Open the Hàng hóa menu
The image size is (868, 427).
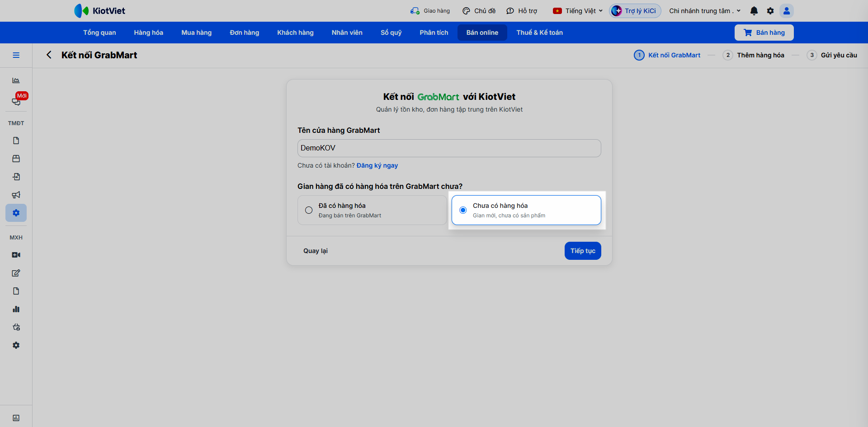click(x=148, y=33)
